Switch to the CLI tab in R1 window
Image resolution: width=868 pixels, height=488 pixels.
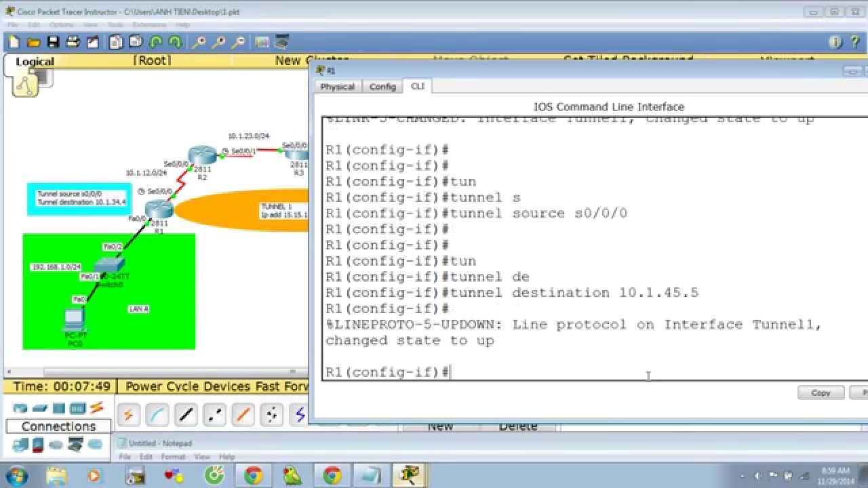[417, 86]
